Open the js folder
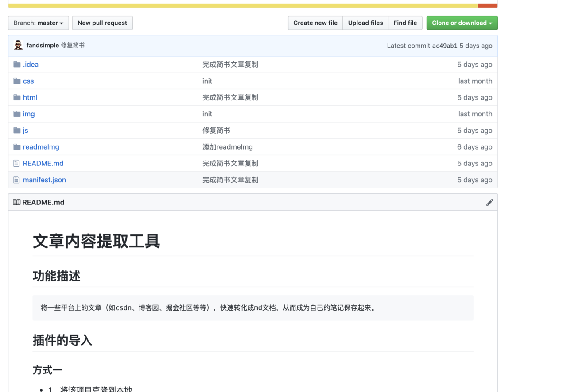This screenshot has height=392, width=567. (x=26, y=131)
